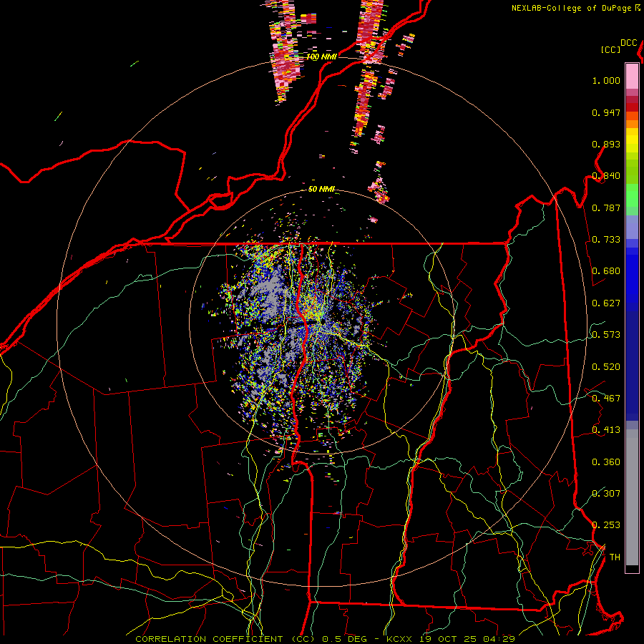
Task: Click the KCXX radar site identifier
Action: 399,639
